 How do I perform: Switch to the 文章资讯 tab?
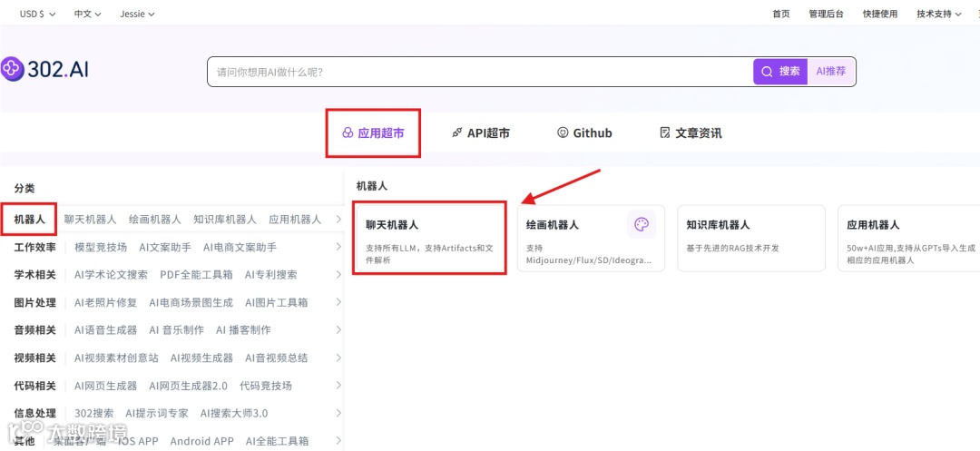click(691, 133)
